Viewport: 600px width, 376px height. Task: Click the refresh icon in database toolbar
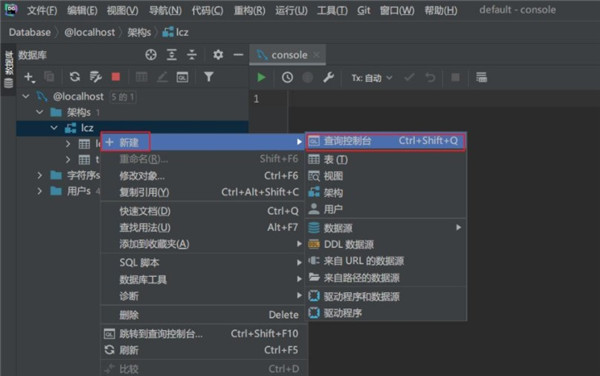75,77
